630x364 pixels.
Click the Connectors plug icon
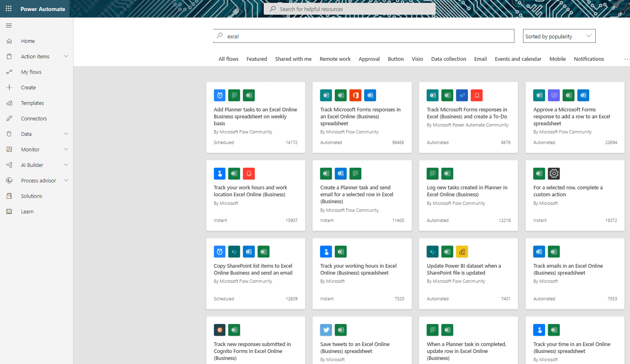pos(9,119)
